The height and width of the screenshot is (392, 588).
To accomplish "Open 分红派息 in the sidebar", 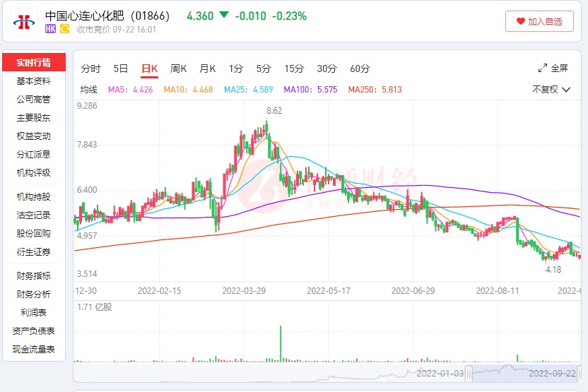I will (34, 155).
